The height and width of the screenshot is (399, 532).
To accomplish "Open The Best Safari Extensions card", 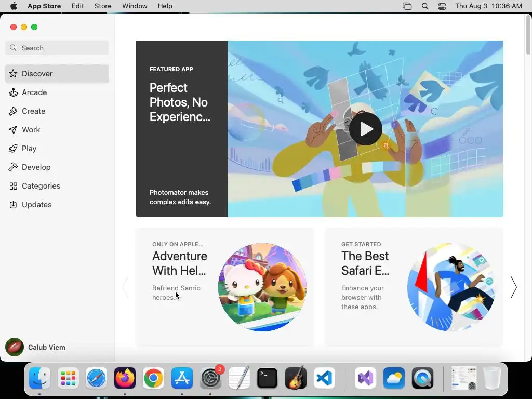I will point(414,287).
